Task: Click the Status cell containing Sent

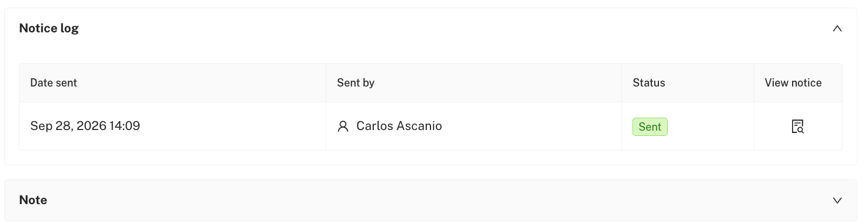Action: point(688,127)
